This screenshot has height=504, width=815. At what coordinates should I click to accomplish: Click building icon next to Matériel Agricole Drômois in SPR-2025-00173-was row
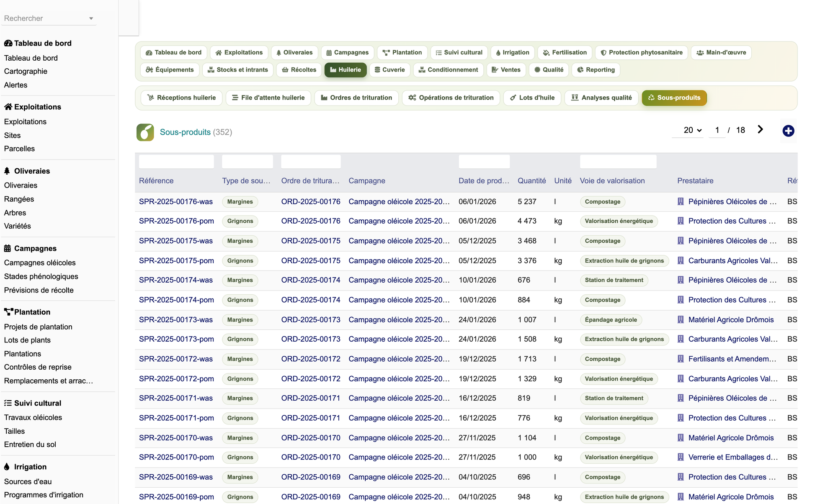681,319
